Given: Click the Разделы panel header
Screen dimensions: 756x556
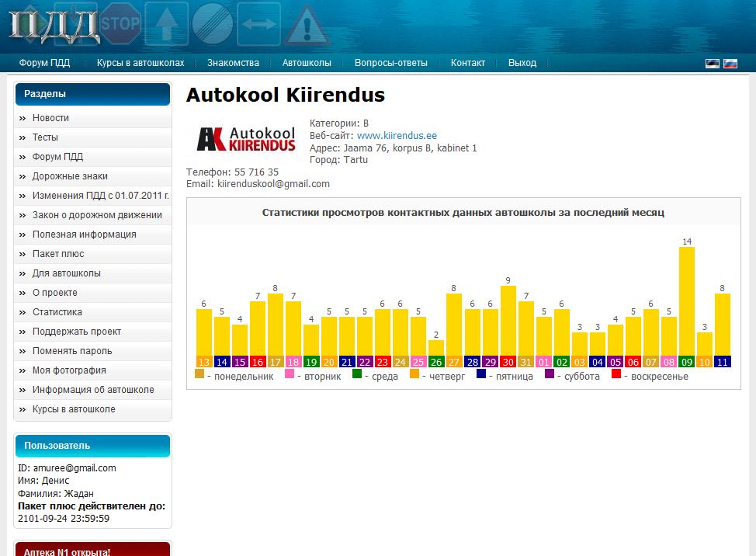Looking at the screenshot, I should click(x=92, y=94).
